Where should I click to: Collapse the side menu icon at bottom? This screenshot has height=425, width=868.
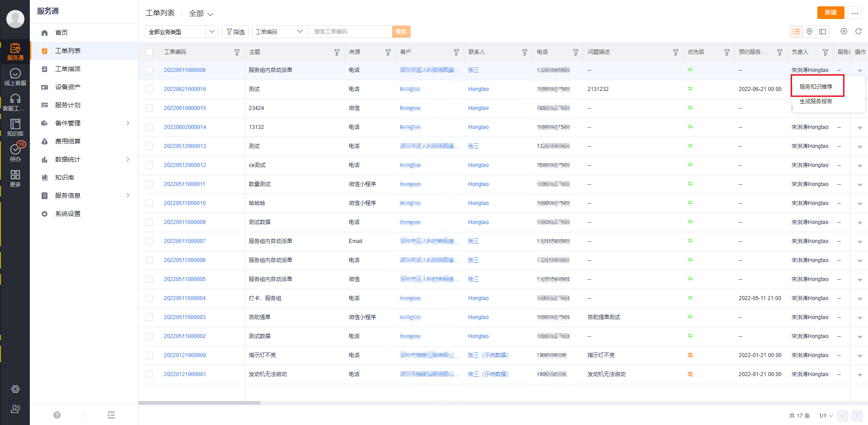(x=111, y=415)
